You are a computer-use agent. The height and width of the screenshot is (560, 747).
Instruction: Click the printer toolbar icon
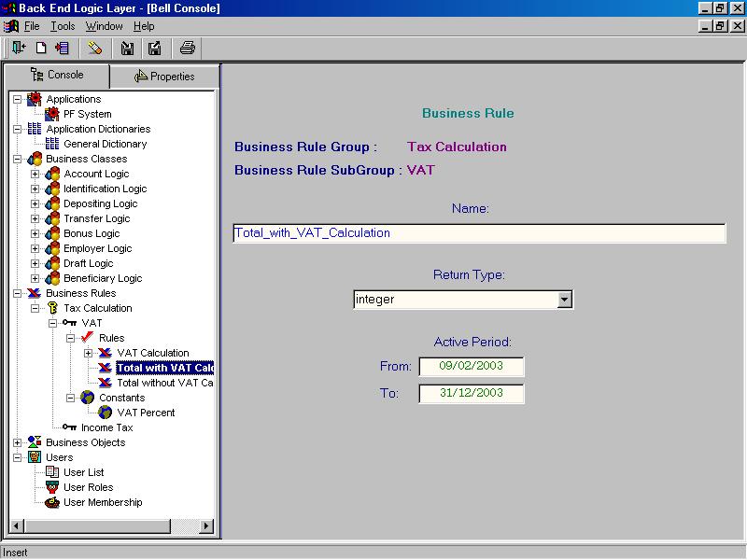[188, 48]
